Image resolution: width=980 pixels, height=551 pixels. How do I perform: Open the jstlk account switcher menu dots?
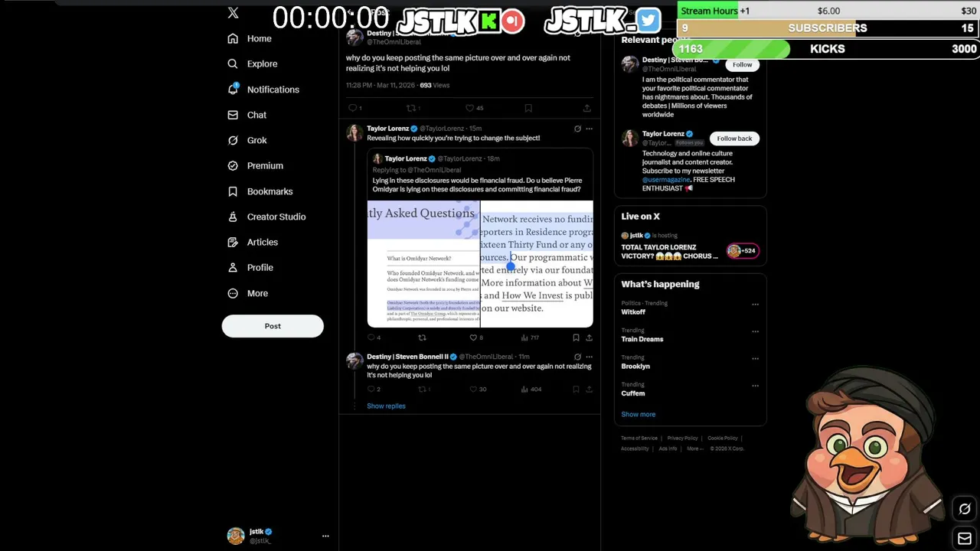[x=325, y=536]
